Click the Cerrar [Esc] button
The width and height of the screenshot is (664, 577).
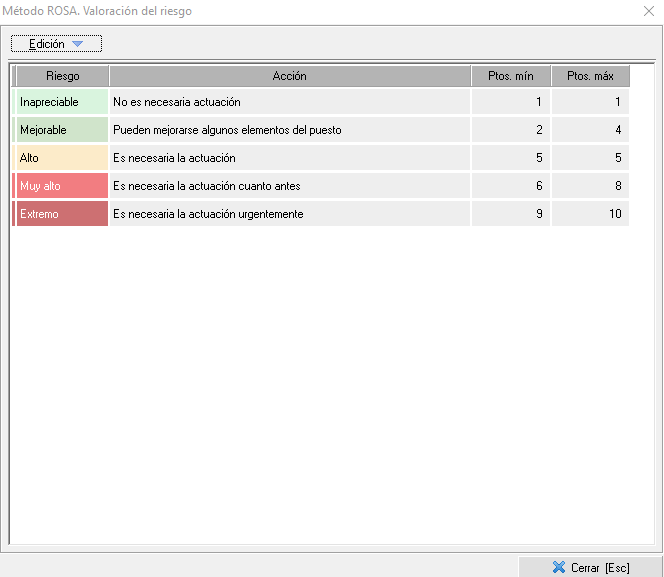pyautogui.click(x=590, y=567)
